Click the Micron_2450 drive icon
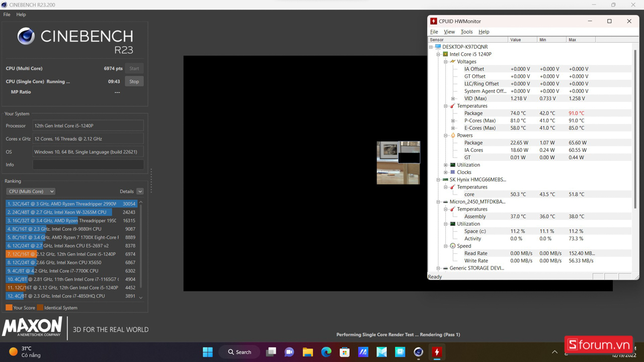Screen dimensions: 644x362 [x=445, y=202]
